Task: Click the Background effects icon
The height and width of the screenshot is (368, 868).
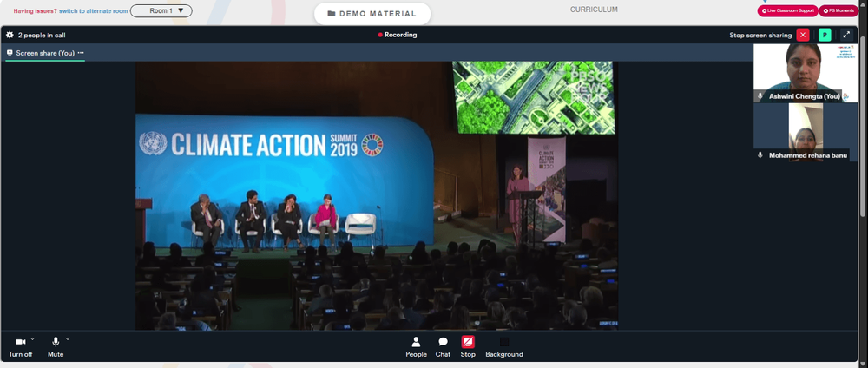Action: pyautogui.click(x=503, y=346)
